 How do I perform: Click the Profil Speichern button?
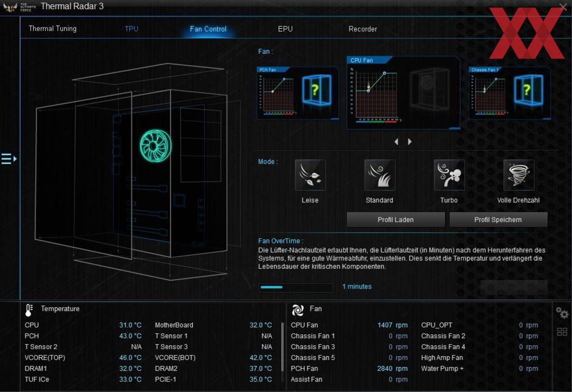click(498, 220)
